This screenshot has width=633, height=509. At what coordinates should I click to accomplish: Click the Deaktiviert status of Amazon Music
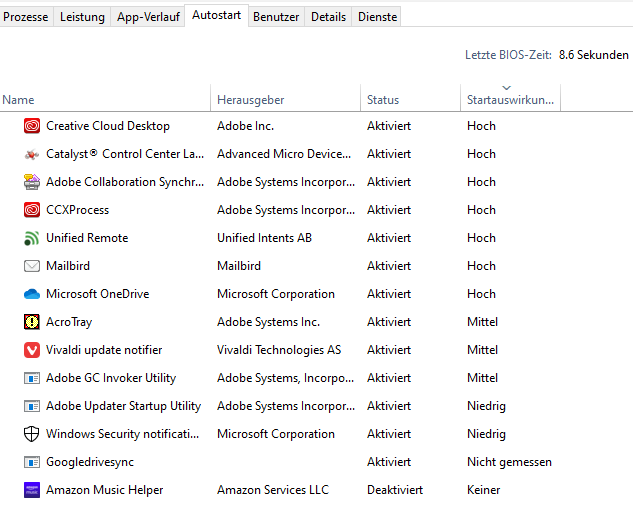pyautogui.click(x=395, y=490)
